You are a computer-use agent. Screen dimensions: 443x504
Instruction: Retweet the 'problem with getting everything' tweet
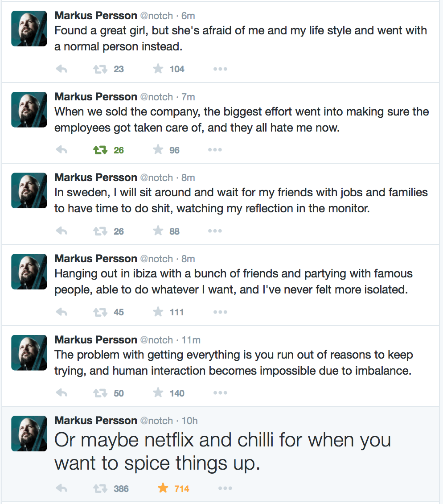point(100,393)
